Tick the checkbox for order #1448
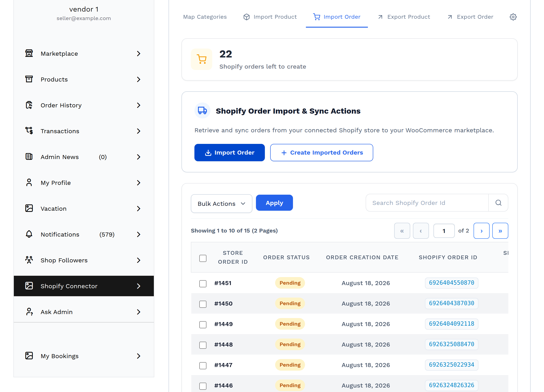This screenshot has height=392, width=544. [203, 345]
